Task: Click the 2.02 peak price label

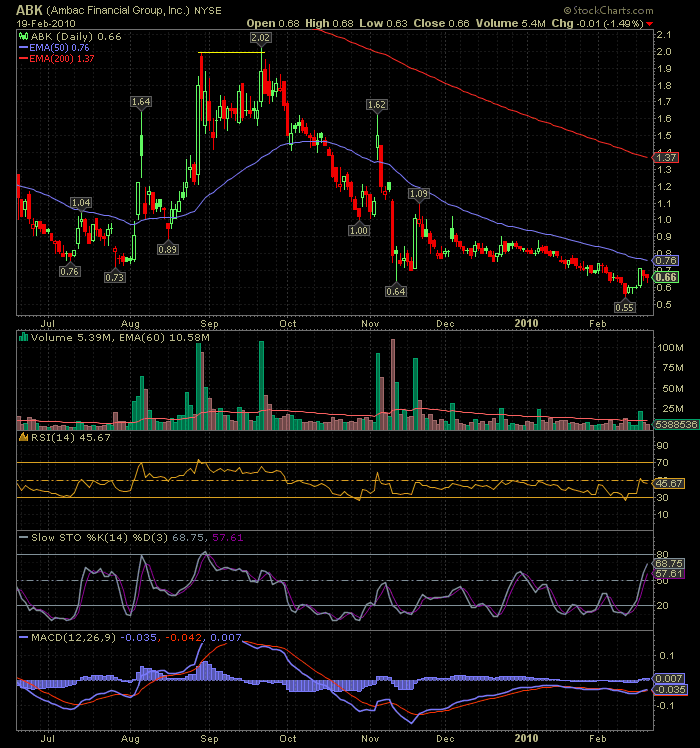Action: [x=261, y=38]
